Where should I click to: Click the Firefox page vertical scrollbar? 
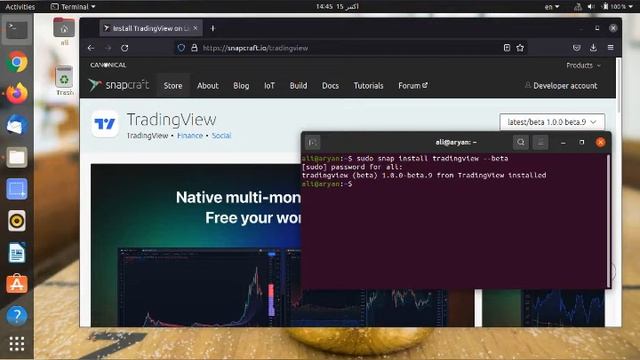pos(619,86)
